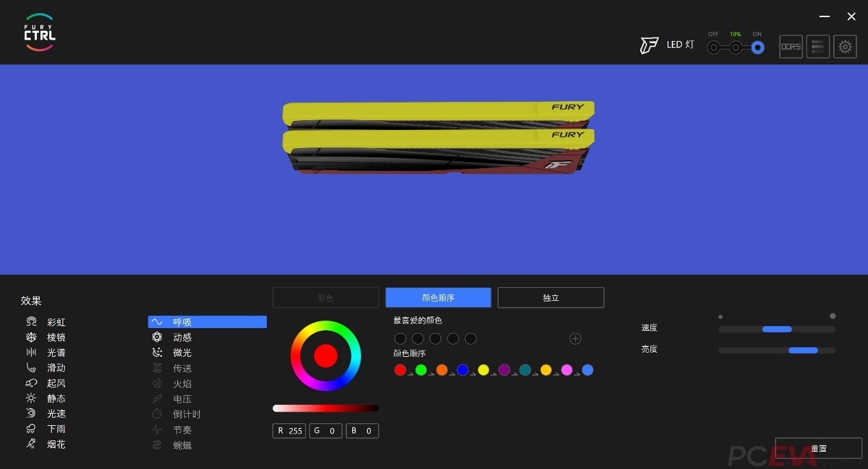Open the DDR5 memory info panel

pyautogui.click(x=791, y=46)
